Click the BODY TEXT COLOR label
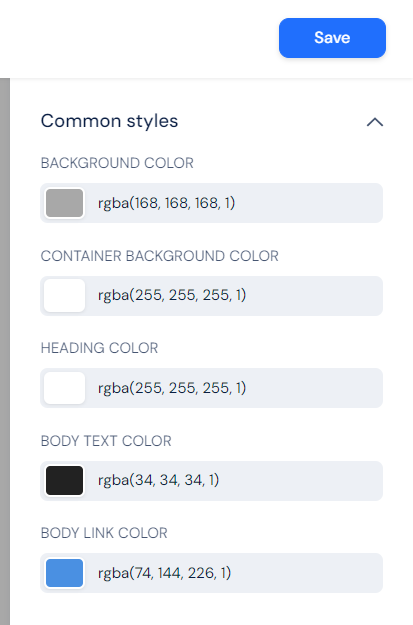This screenshot has width=413, height=625. click(106, 441)
